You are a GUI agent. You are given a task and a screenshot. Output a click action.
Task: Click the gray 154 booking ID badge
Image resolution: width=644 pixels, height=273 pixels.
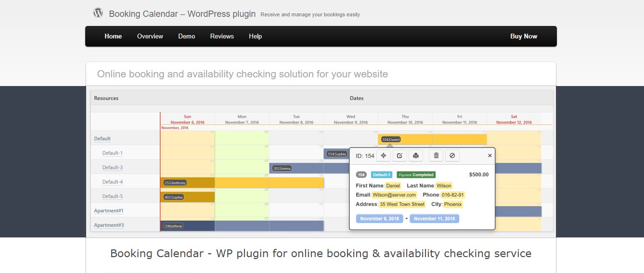361,174
